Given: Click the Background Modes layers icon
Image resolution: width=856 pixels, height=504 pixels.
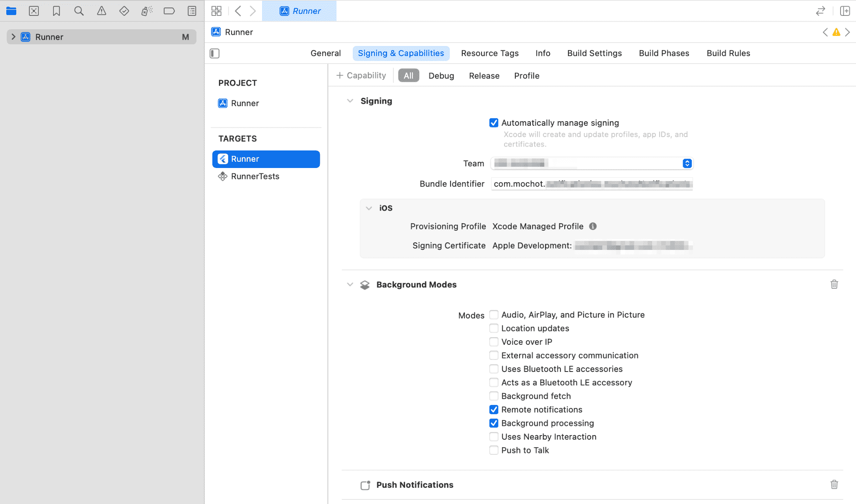Looking at the screenshot, I should pos(365,285).
